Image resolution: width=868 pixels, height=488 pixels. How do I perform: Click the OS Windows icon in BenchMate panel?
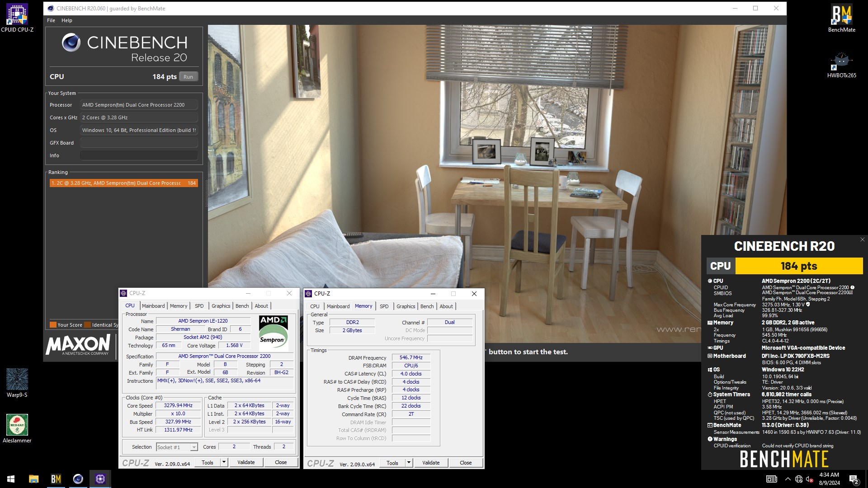point(710,370)
